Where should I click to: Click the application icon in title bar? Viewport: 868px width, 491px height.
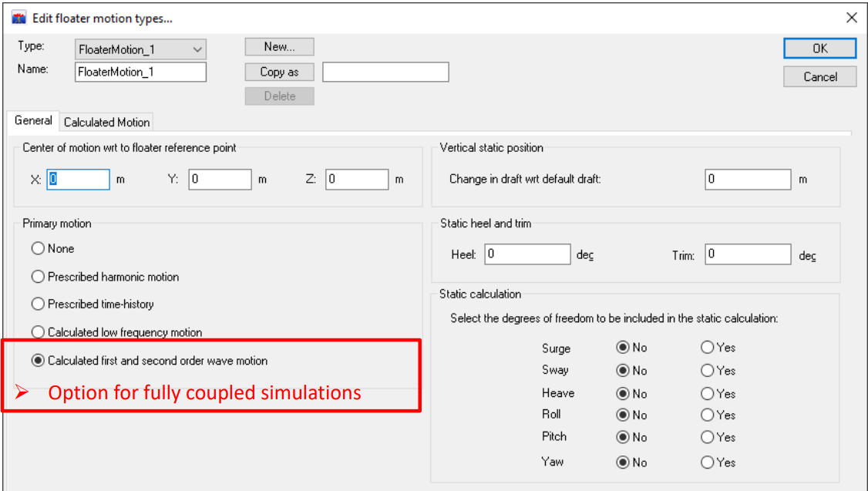pos(19,18)
